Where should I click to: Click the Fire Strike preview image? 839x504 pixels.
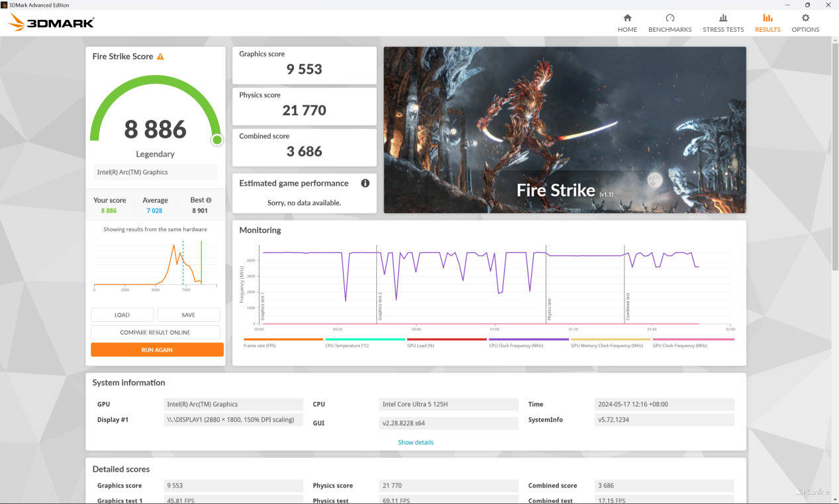click(565, 130)
